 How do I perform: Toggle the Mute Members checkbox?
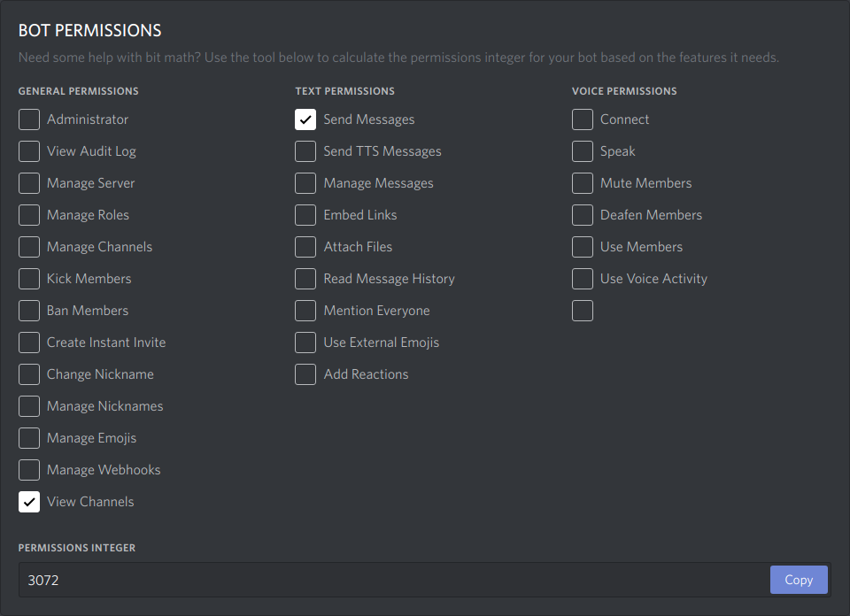[582, 183]
